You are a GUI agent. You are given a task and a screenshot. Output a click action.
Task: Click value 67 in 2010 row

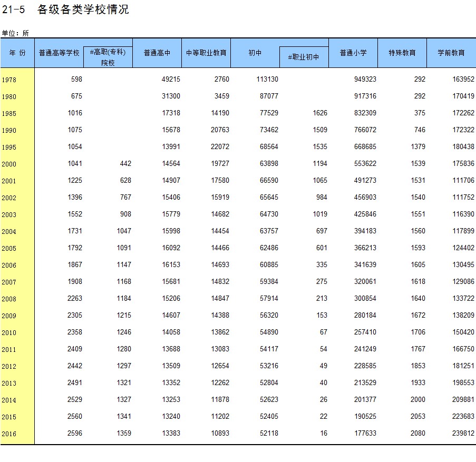click(x=323, y=332)
